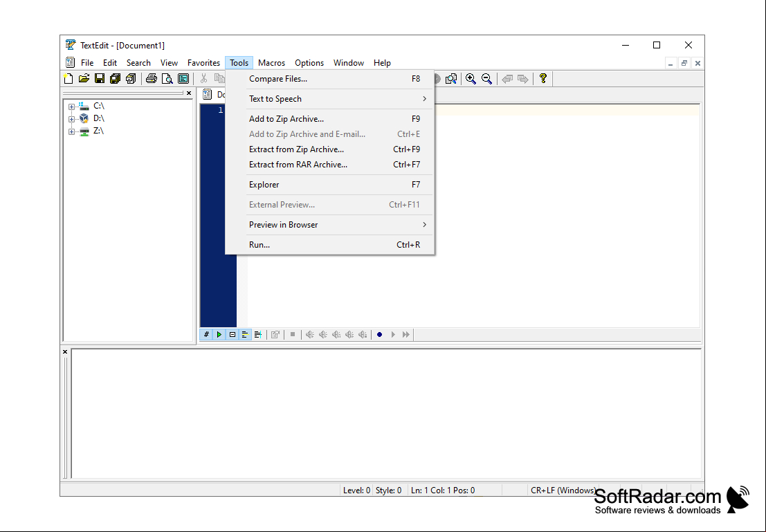Zoom out with the magnifier minus icon
The height and width of the screenshot is (532, 766).
click(x=486, y=79)
